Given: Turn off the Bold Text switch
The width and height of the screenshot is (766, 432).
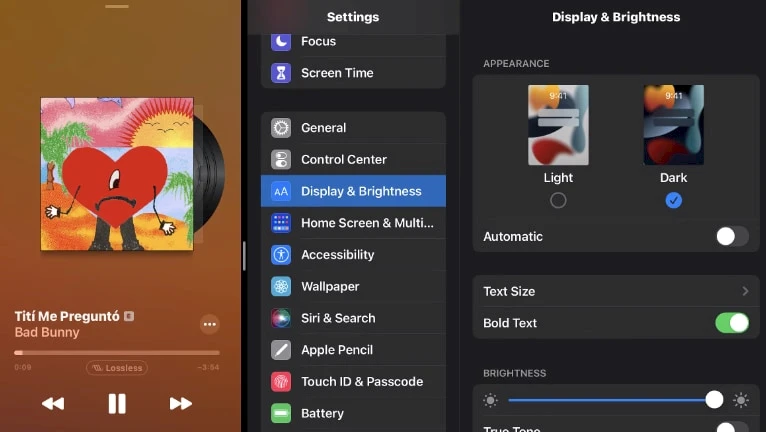Looking at the screenshot, I should pos(732,323).
